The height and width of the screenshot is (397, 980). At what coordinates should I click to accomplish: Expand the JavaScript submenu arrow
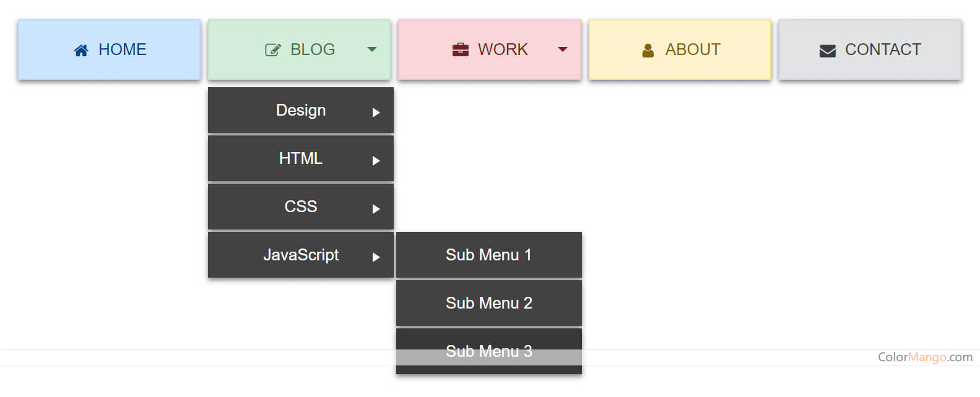[x=376, y=257]
